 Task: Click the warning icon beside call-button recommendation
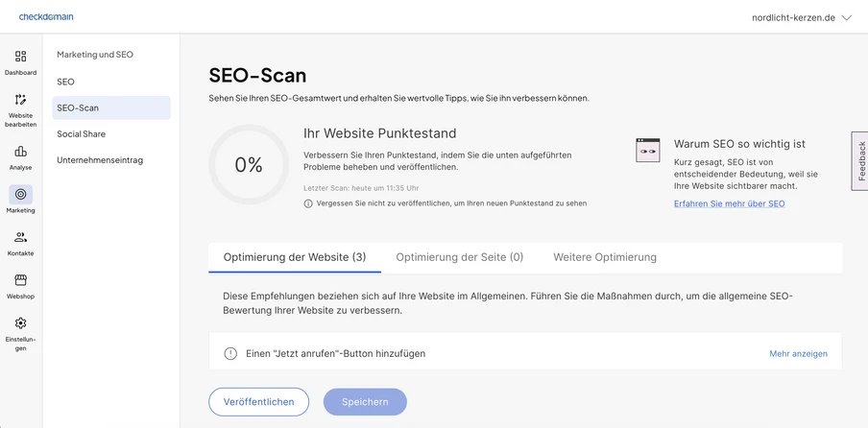pyautogui.click(x=230, y=353)
